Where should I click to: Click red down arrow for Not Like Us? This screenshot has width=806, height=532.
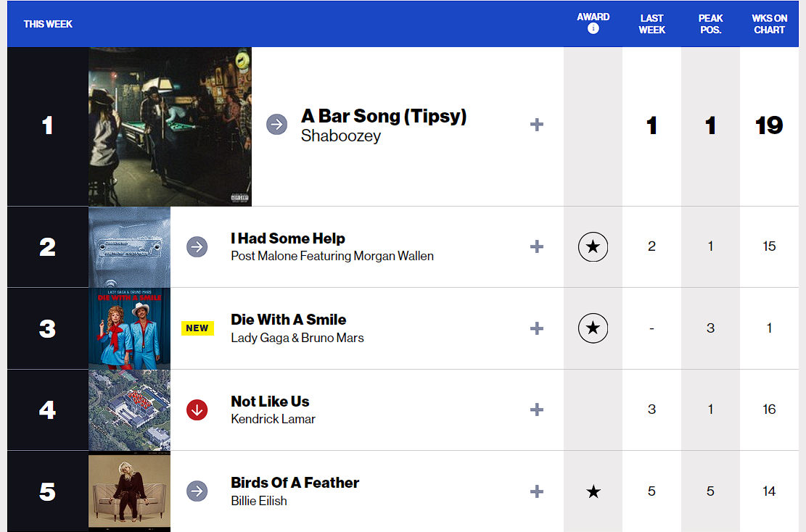pyautogui.click(x=197, y=410)
